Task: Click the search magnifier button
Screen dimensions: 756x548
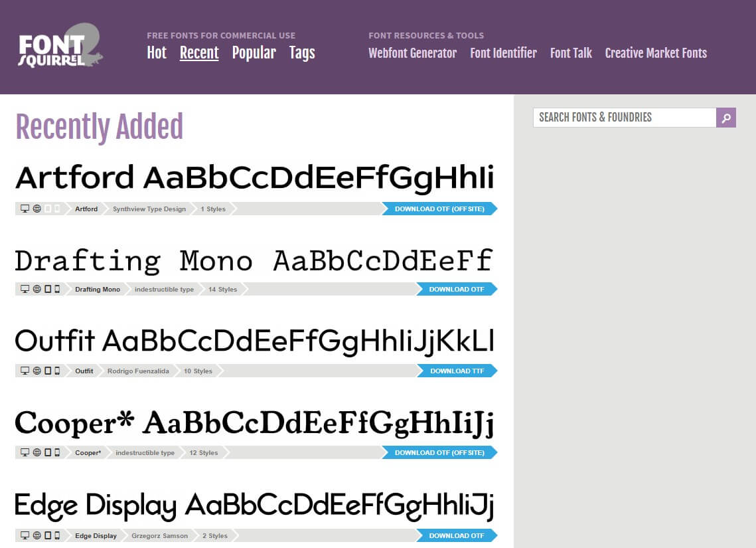Action: [725, 118]
